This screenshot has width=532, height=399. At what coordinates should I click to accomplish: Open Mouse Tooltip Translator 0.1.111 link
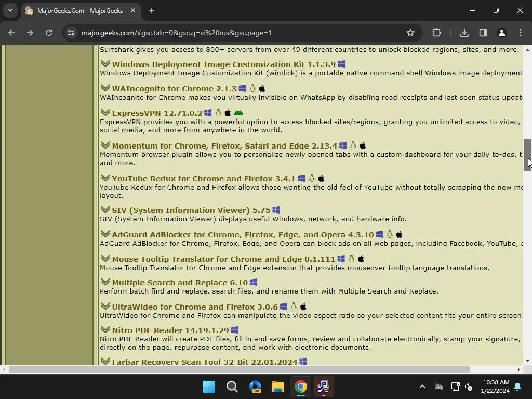point(223,259)
